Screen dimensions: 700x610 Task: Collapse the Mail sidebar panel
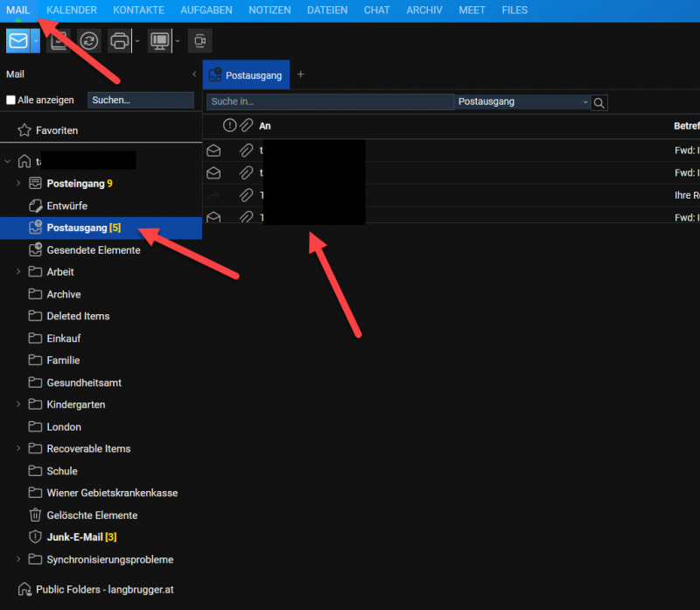[x=194, y=74]
